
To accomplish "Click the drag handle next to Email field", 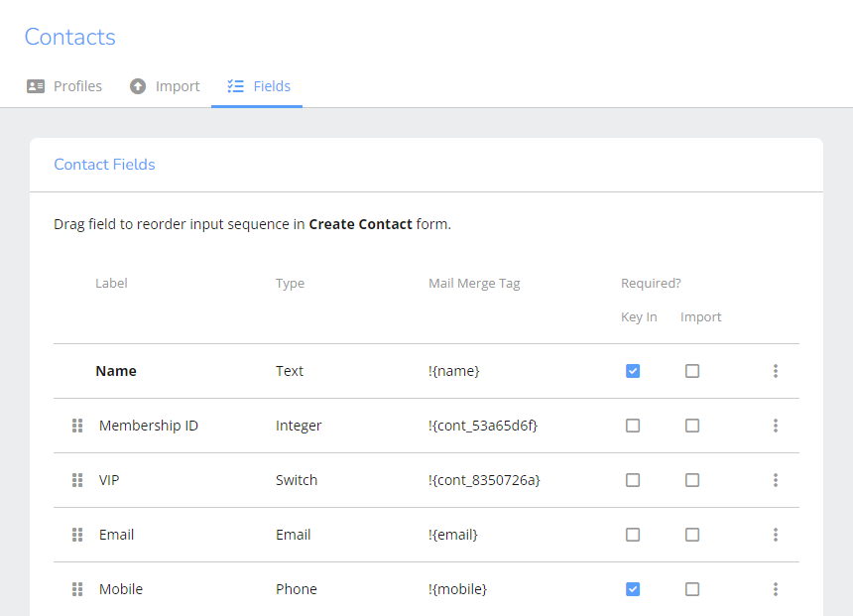I will coord(77,535).
